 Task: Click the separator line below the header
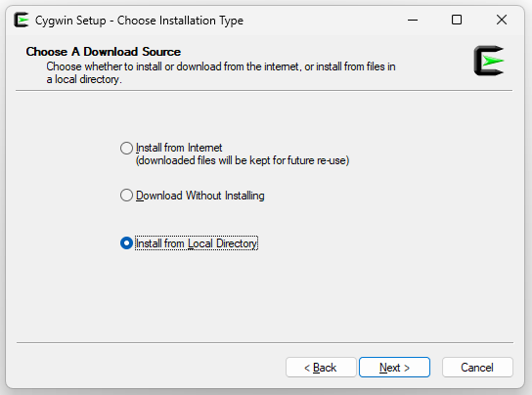[x=264, y=91]
